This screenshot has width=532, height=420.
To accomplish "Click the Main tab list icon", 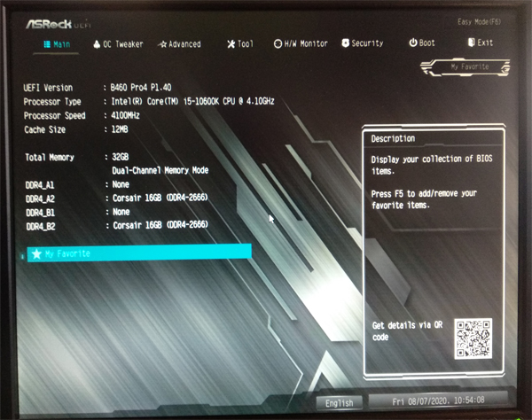I will (x=47, y=44).
